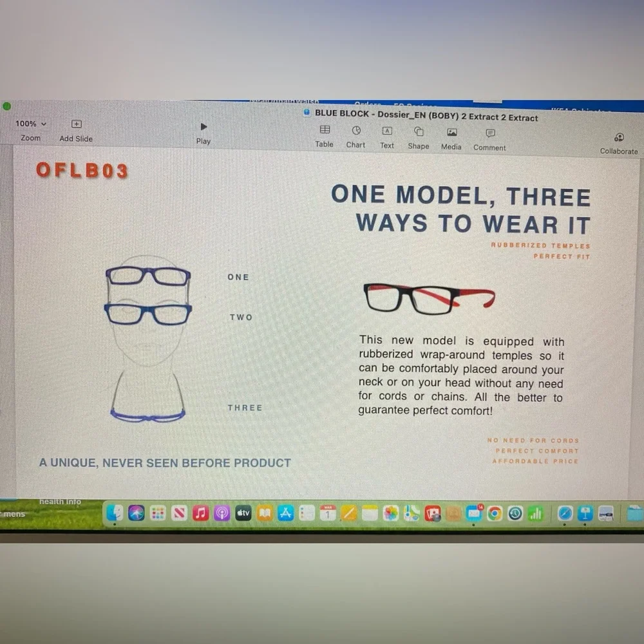644x644 pixels.
Task: Open the folder stack in the Dock
Action: point(635,514)
